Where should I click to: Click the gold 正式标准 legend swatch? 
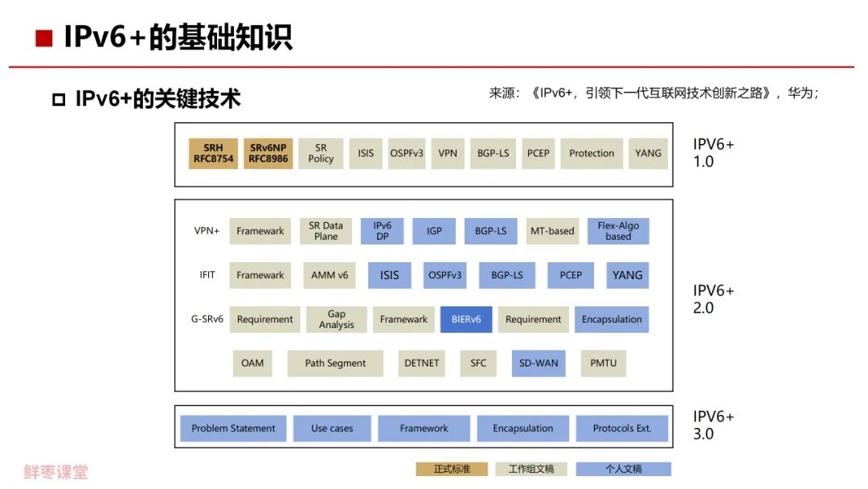[x=452, y=469]
